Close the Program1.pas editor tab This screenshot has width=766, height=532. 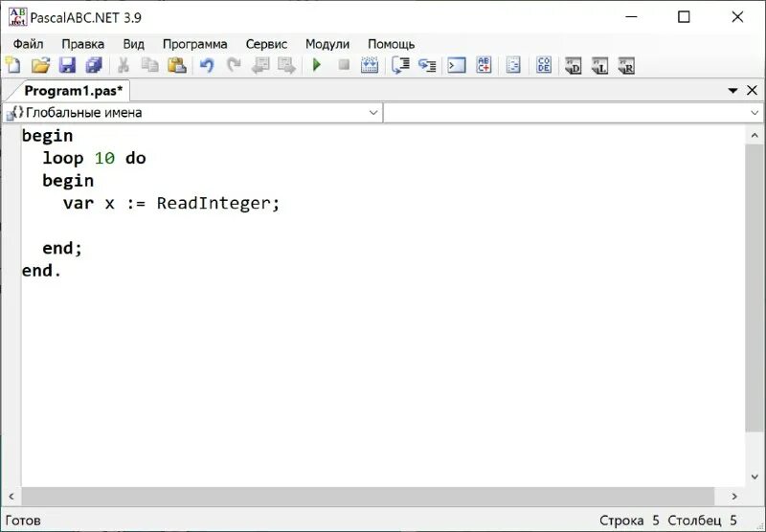752,90
